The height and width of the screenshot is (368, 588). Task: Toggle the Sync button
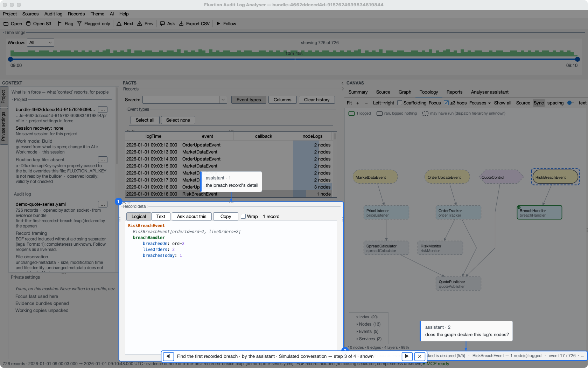(x=539, y=103)
